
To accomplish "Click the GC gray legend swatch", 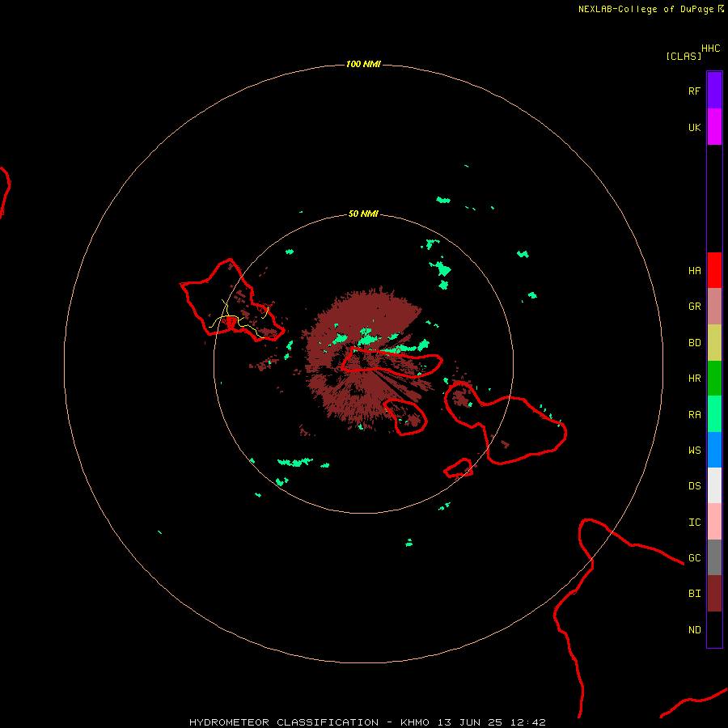I will click(x=714, y=557).
